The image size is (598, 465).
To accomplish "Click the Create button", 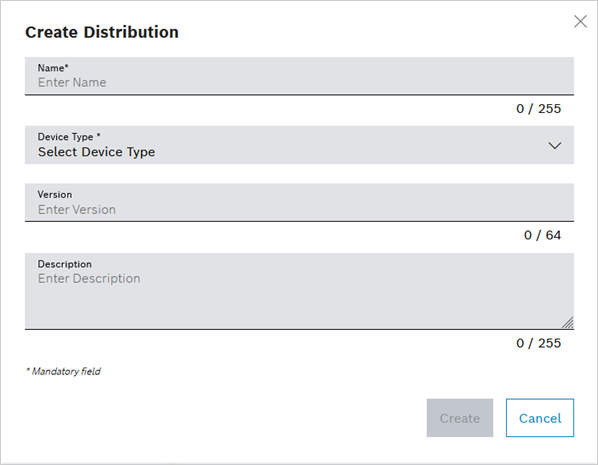I will point(460,418).
